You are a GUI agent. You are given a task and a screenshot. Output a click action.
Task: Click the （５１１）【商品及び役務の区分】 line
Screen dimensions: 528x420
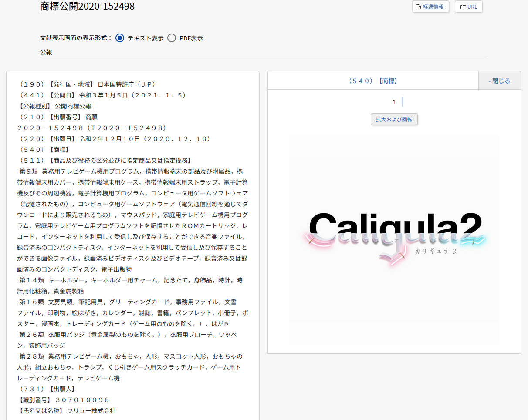104,161
